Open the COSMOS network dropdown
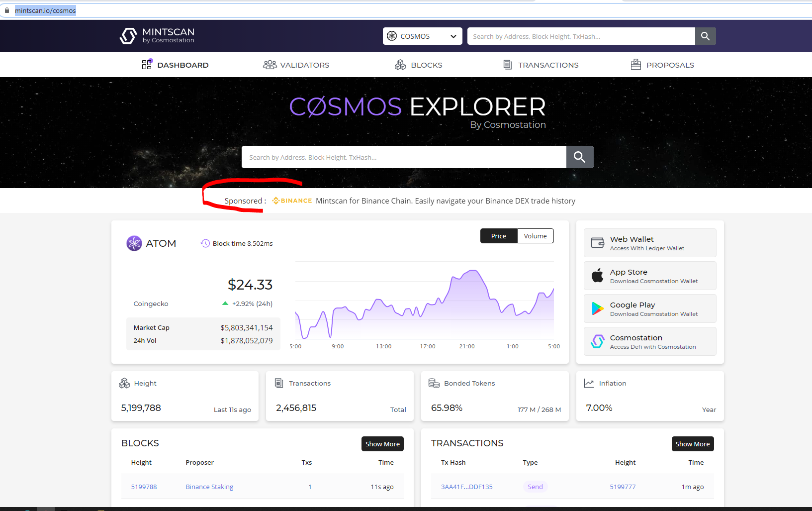The image size is (812, 511). coord(423,36)
